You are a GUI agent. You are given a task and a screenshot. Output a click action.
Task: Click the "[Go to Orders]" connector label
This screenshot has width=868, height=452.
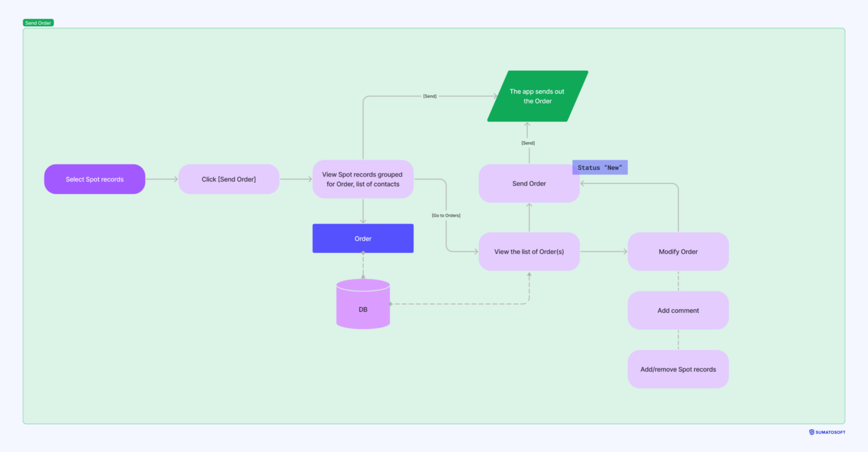[x=446, y=215]
